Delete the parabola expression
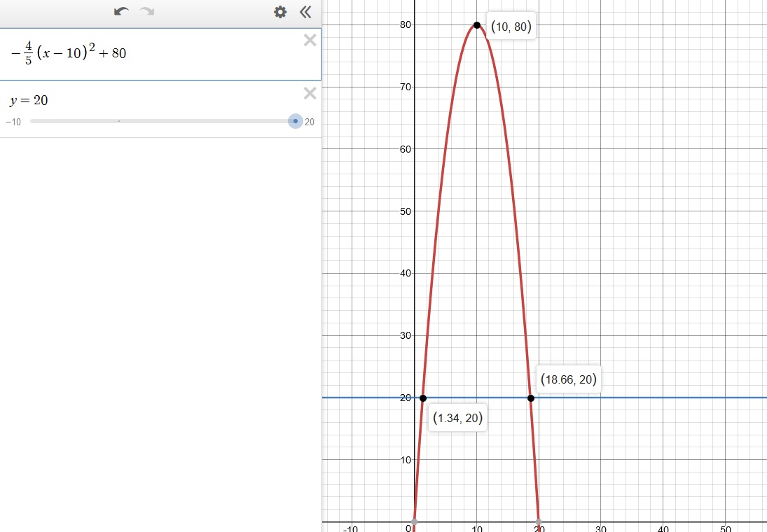The image size is (767, 532). pos(310,41)
